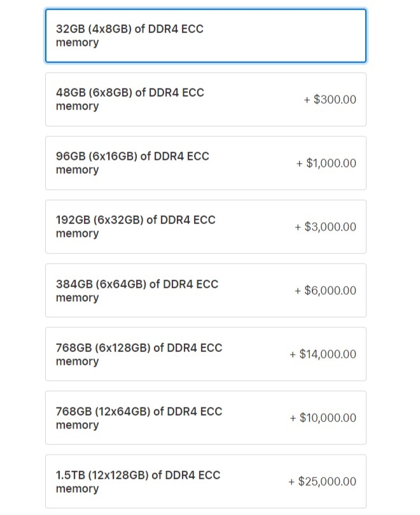Click the "1.5TB (12x128GB) of DDR4 ECC" label
Image resolution: width=420 pixels, height=515 pixels.
139,475
